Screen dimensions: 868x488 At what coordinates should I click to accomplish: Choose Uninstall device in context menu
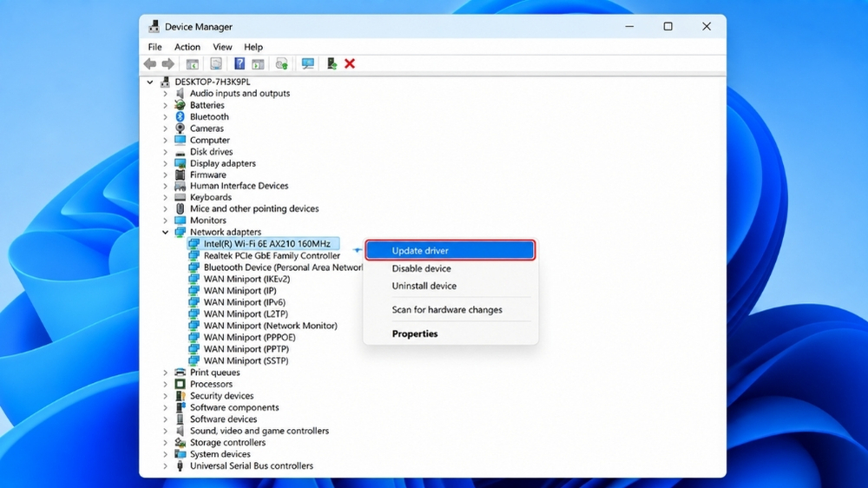[450, 286]
